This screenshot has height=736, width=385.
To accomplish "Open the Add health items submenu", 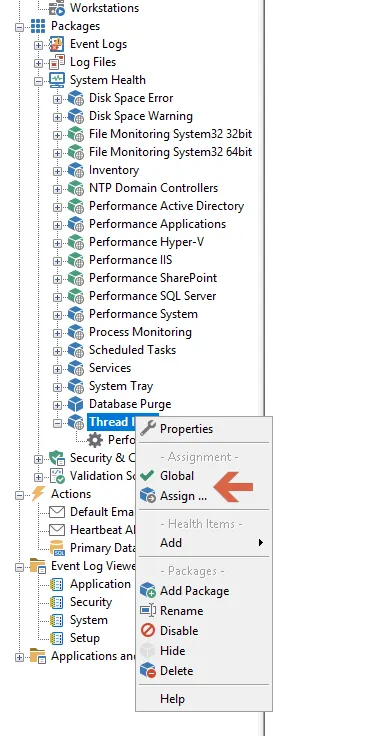I will point(204,543).
